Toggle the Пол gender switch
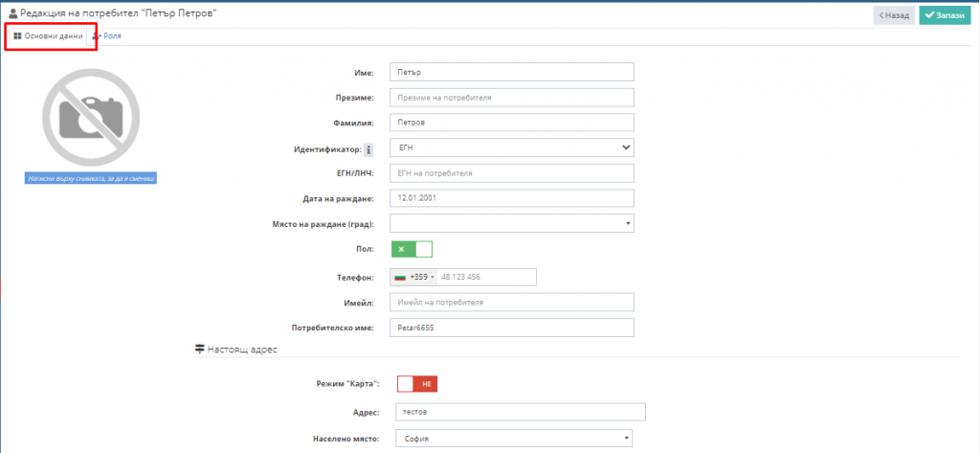Image resolution: width=980 pixels, height=453 pixels. coord(412,249)
